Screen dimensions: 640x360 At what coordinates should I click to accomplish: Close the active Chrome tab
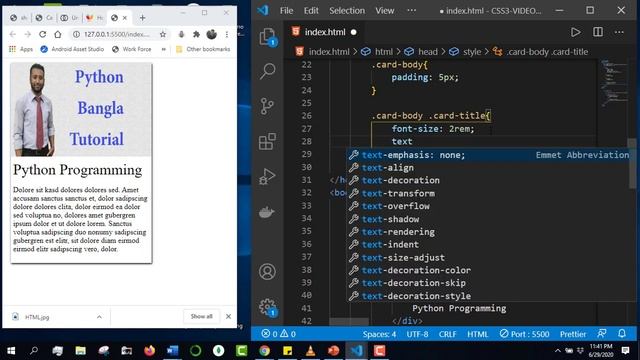(125, 18)
